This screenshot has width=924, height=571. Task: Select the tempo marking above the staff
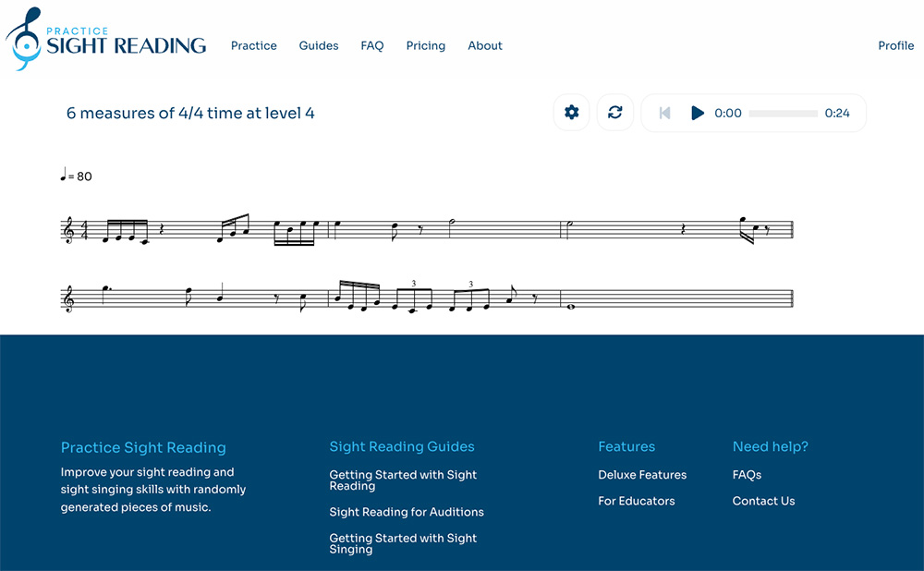pos(76,176)
